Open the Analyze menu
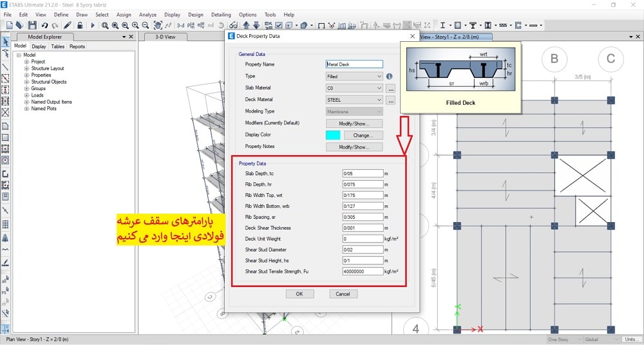Image resolution: width=644 pixels, height=345 pixels. click(147, 14)
